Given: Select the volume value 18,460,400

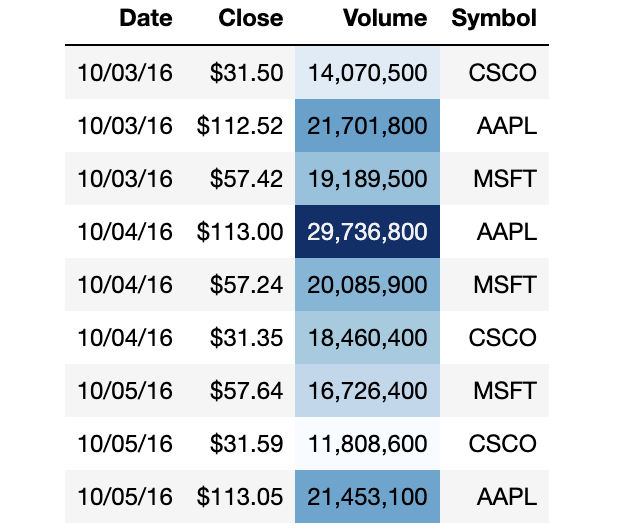Looking at the screenshot, I should (368, 338).
